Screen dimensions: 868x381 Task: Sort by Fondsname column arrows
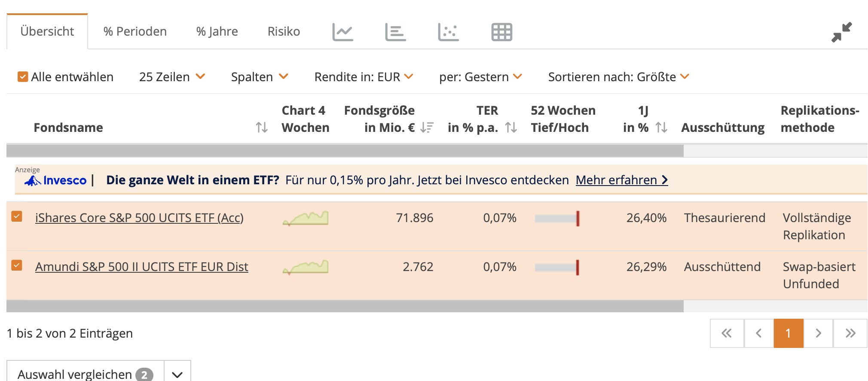click(x=262, y=128)
